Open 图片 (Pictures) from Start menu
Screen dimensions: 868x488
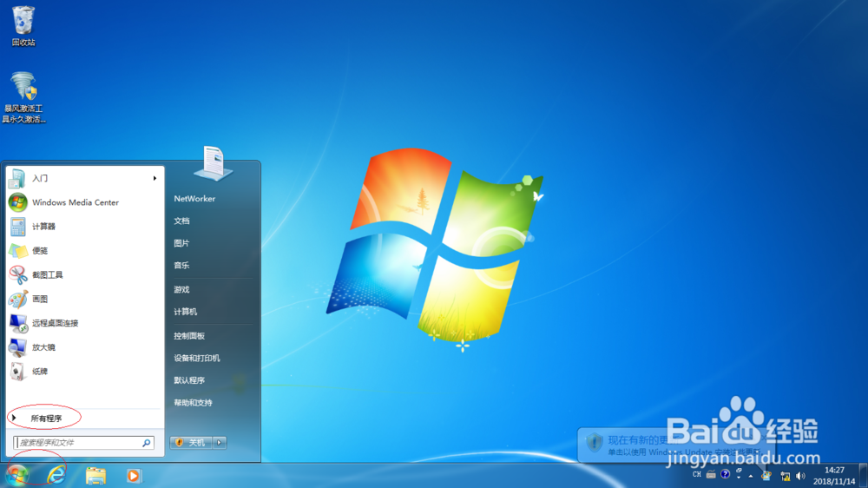click(181, 243)
